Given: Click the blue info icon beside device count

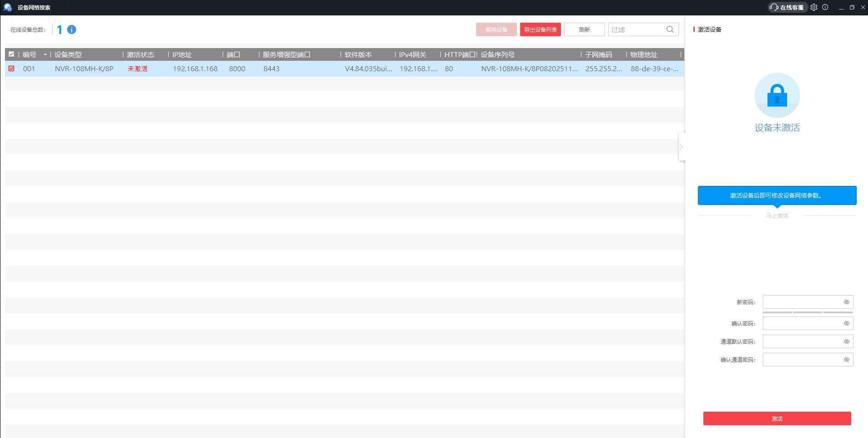Looking at the screenshot, I should pos(72,29).
